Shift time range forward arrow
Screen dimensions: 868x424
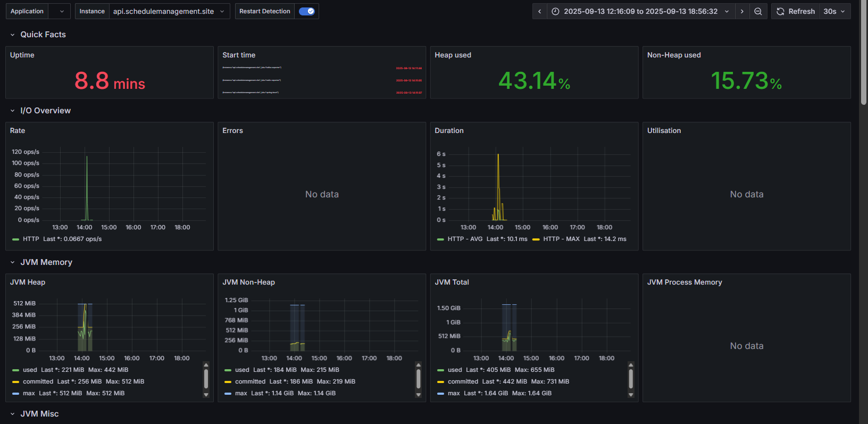click(742, 11)
